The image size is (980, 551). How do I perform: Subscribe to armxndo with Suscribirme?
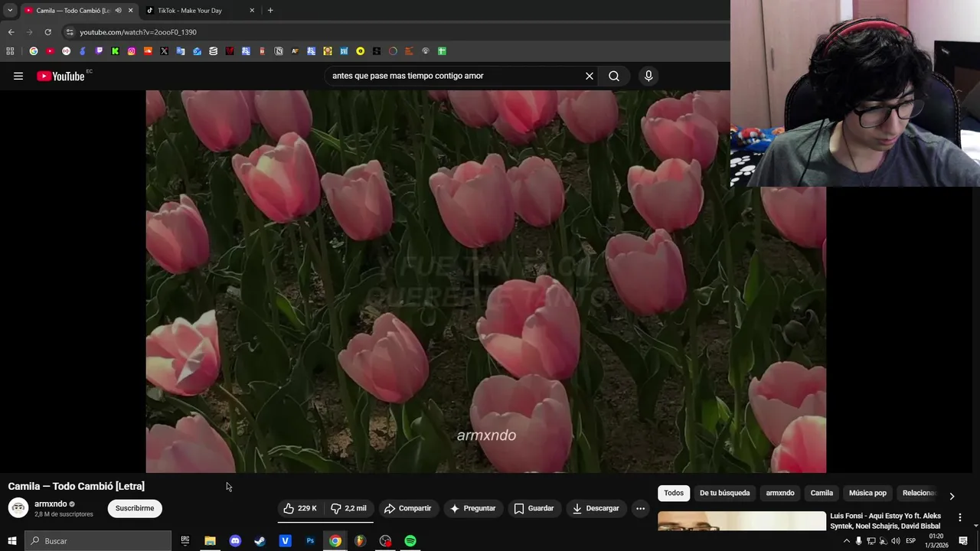coord(135,508)
